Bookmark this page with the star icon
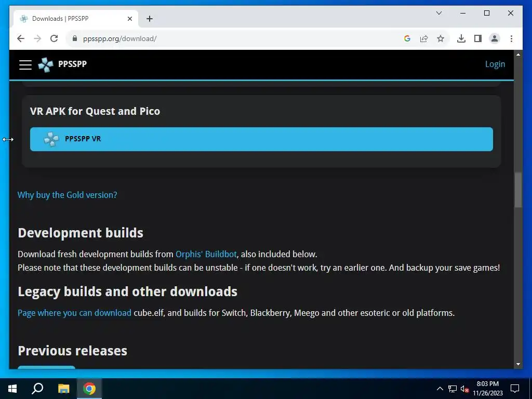This screenshot has height=399, width=532. click(x=441, y=38)
